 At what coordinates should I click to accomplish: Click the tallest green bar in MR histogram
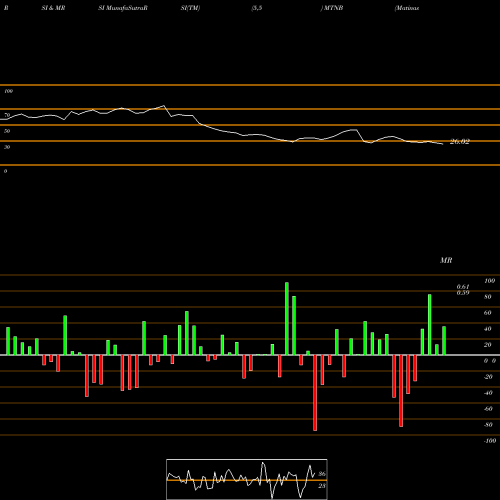(287, 319)
